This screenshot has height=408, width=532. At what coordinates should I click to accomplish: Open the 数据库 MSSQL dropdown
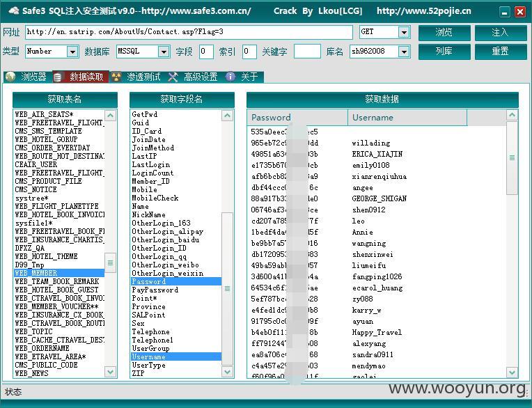point(164,52)
